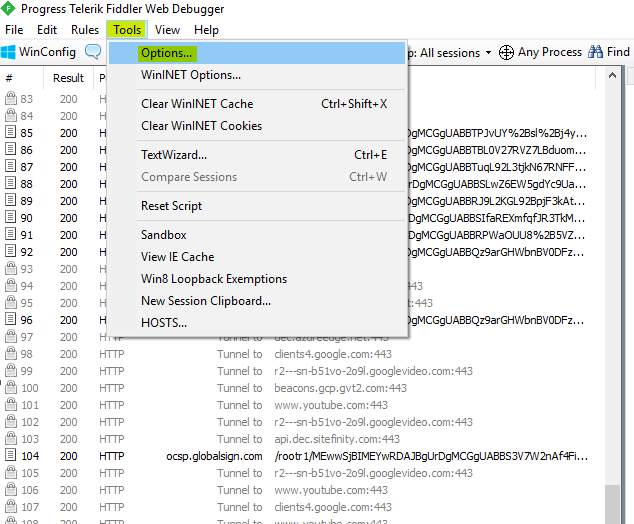Screen dimensions: 634x524
Task: Open Win8 Loopback Exemptions
Action: [257, 279]
